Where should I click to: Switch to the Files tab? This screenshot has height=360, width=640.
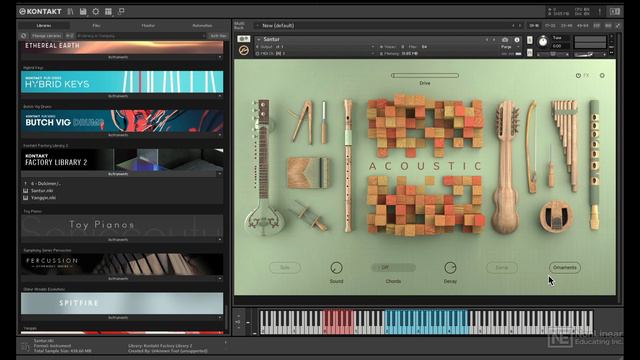click(x=96, y=26)
